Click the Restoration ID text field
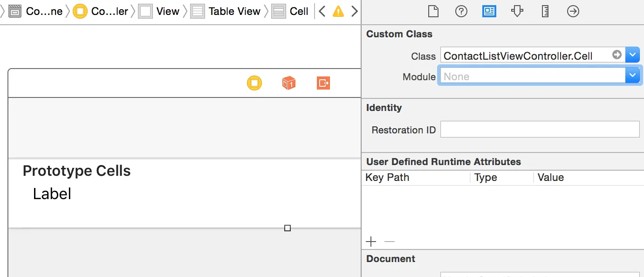Screen dimensions: 644x277 point(540,129)
